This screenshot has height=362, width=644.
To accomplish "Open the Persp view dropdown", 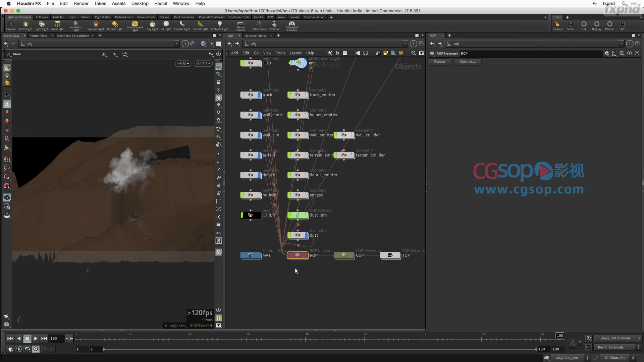I will (183, 63).
